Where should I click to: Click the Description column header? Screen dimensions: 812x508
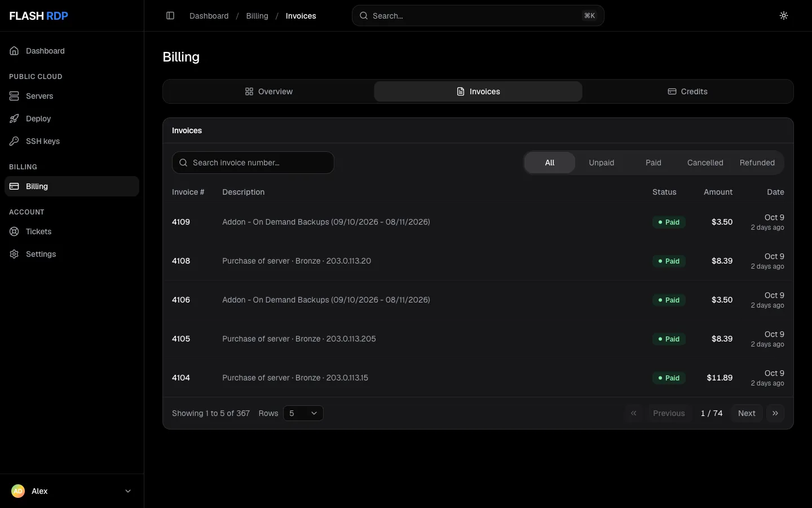[244, 192]
